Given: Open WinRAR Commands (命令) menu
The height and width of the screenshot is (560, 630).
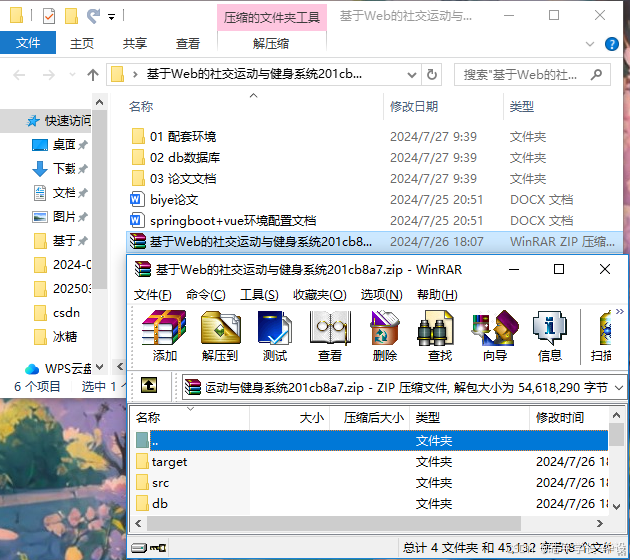Looking at the screenshot, I should click(206, 295).
